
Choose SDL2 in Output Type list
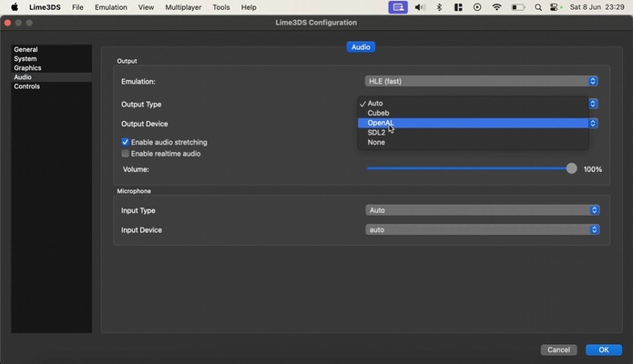click(473, 132)
